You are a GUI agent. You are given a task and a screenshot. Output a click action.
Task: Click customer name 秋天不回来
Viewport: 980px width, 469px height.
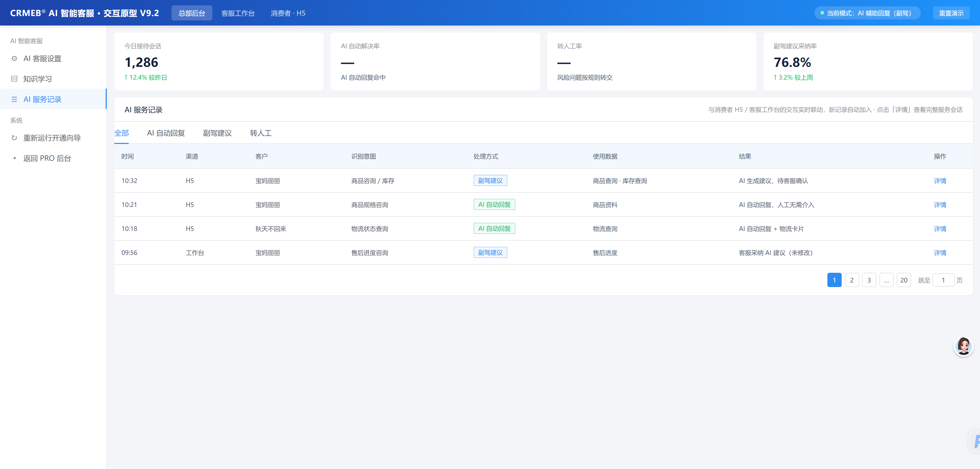[271, 229]
